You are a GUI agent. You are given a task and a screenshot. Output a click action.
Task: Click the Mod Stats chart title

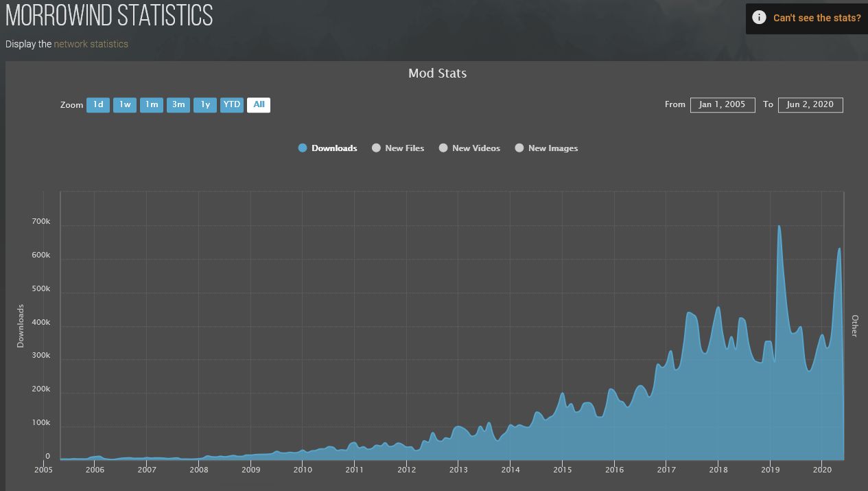coord(438,73)
